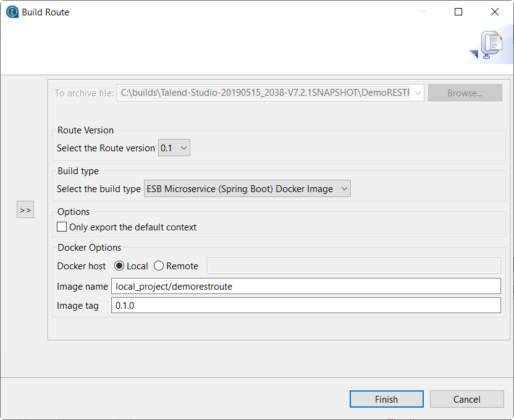The height and width of the screenshot is (420, 514).
Task: Choose the Remote Docker host option
Action: click(159, 266)
